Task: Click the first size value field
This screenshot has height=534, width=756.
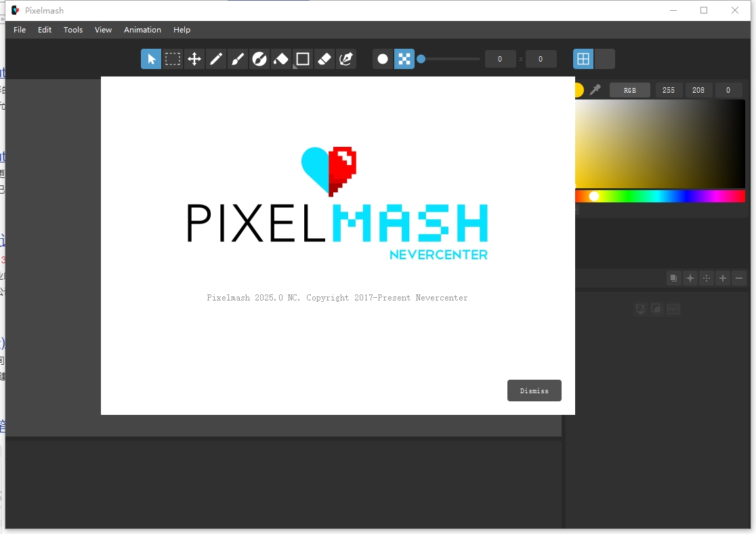Action: 500,60
